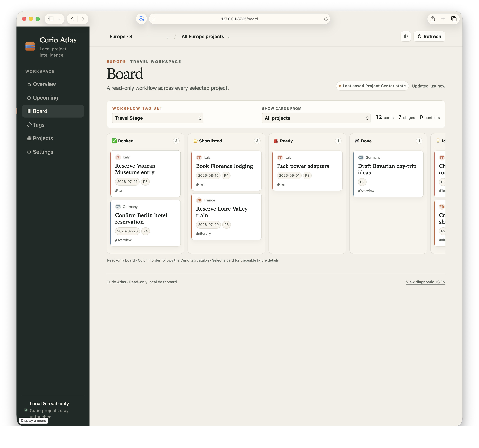Toggle the dark mode theme button

point(406,36)
